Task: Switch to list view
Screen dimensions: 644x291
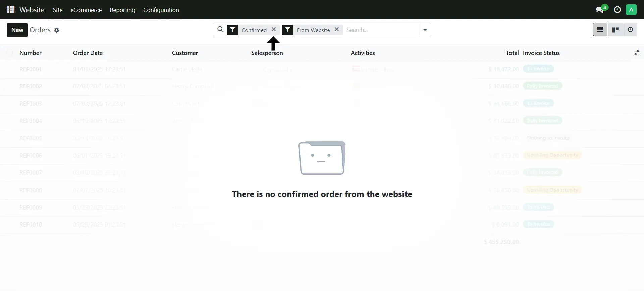Action: click(x=600, y=30)
